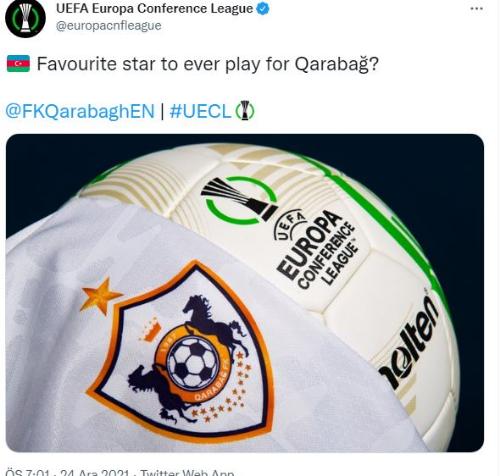Open the three-dot more options menu
The height and width of the screenshot is (476, 500).
point(476,9)
